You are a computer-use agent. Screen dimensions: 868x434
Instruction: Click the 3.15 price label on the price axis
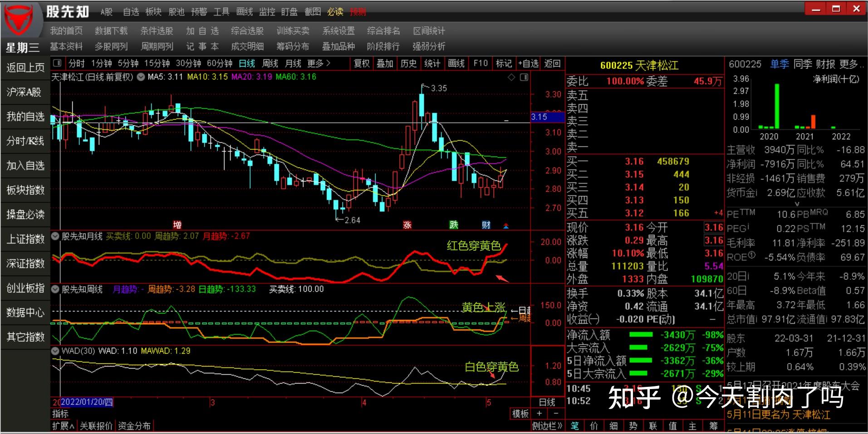[547, 117]
